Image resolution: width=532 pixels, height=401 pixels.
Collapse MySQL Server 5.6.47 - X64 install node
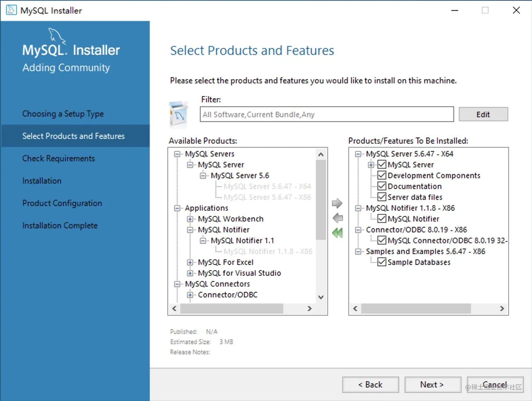(x=358, y=154)
